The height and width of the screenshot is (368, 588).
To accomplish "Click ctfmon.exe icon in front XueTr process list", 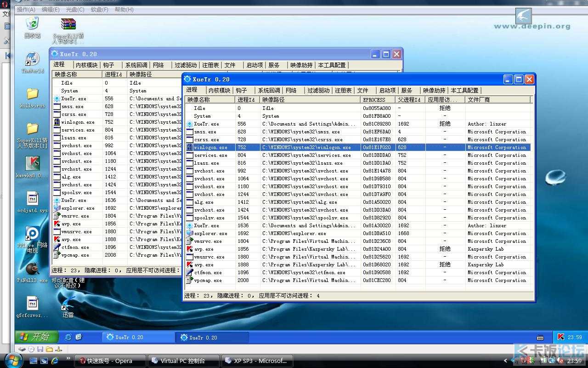I will (x=190, y=272).
